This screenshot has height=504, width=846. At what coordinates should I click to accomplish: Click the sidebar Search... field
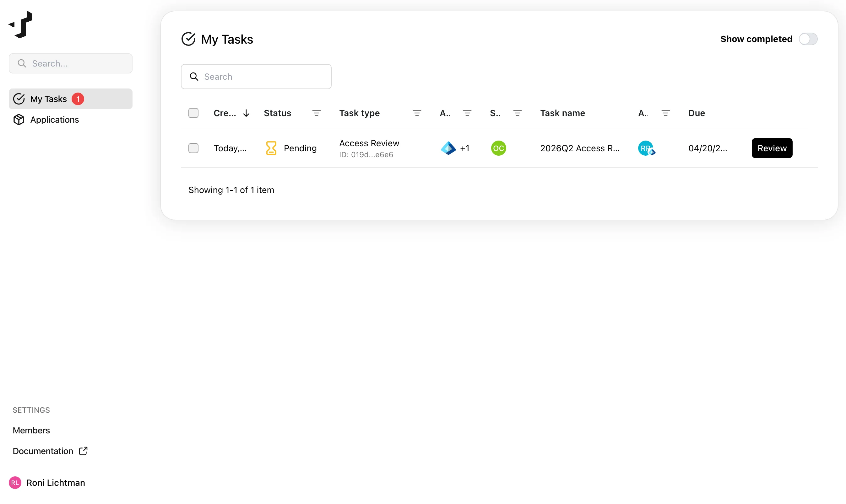pyautogui.click(x=71, y=63)
